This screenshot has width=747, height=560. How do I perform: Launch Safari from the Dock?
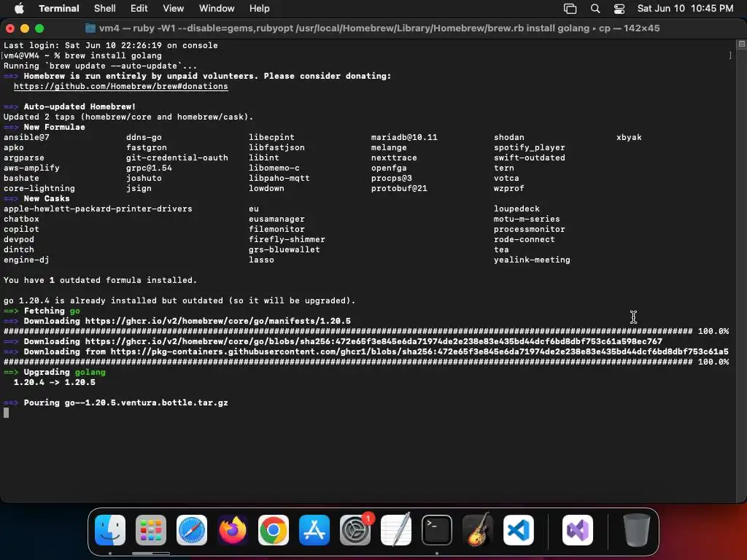click(192, 529)
